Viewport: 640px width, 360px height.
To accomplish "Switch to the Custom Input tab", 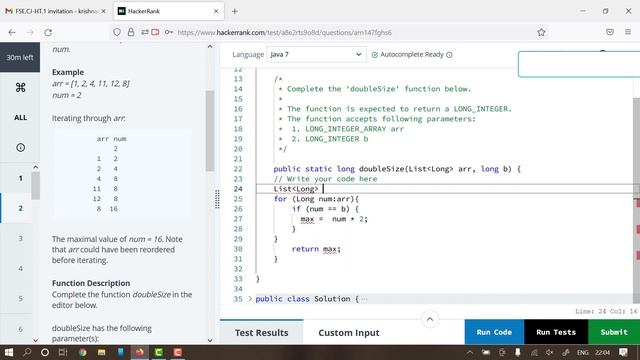I will (349, 333).
